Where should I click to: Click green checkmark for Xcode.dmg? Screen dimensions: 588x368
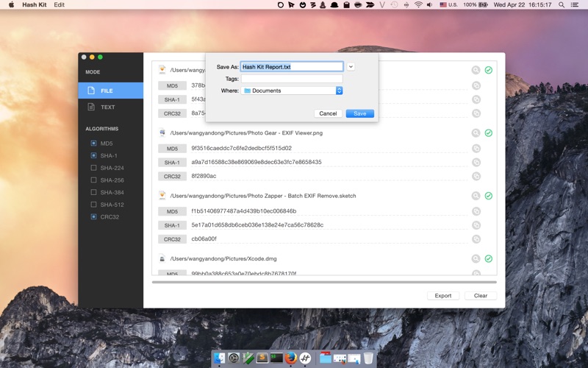(x=489, y=259)
